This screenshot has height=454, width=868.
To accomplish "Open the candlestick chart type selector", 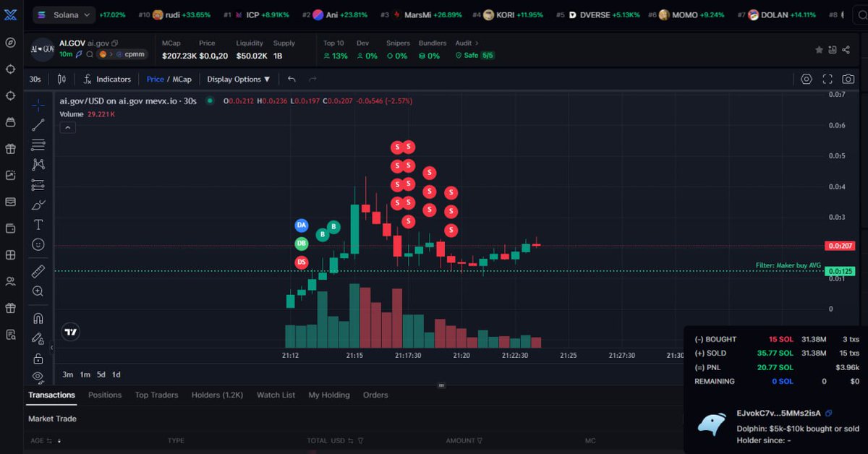I will (x=61, y=79).
